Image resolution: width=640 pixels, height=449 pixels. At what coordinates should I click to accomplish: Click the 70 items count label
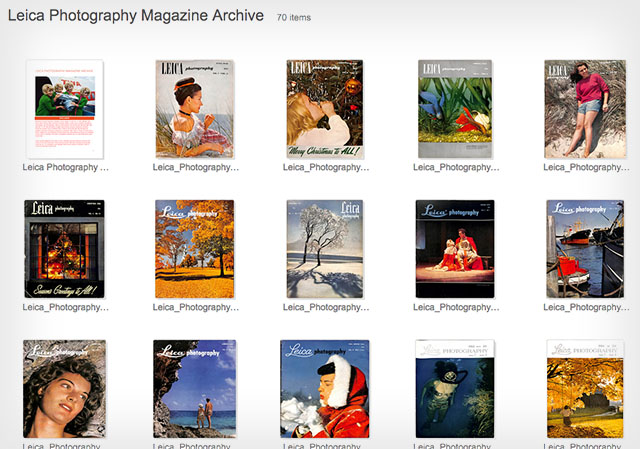coord(294,18)
